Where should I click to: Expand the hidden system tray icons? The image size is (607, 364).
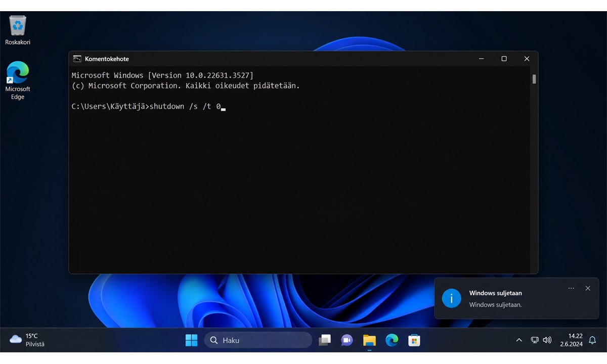(x=519, y=340)
